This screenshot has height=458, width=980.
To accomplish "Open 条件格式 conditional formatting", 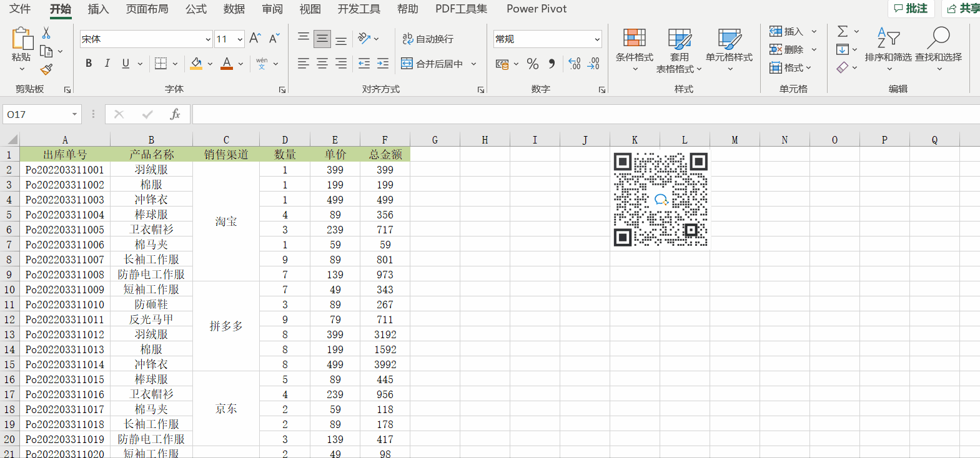I will pos(635,50).
